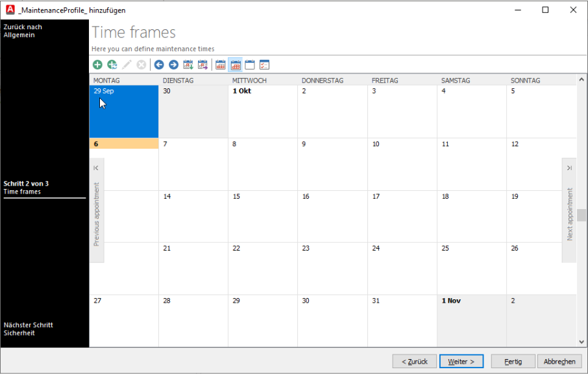Image resolution: width=588 pixels, height=374 pixels.
Task: Jump to Nächster Schritt Sicherheit
Action: [28, 329]
